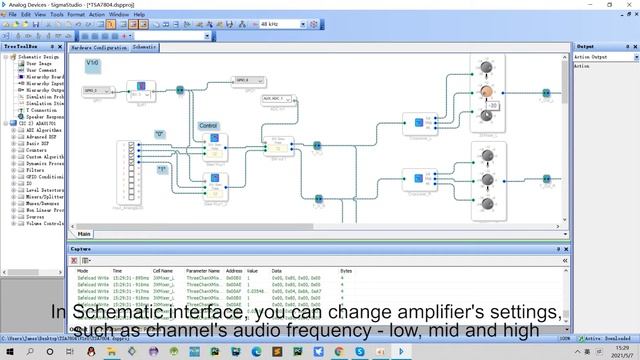Toggle the second checkbox in the input array
Viewport: 640px width, 360px height.
(131, 151)
